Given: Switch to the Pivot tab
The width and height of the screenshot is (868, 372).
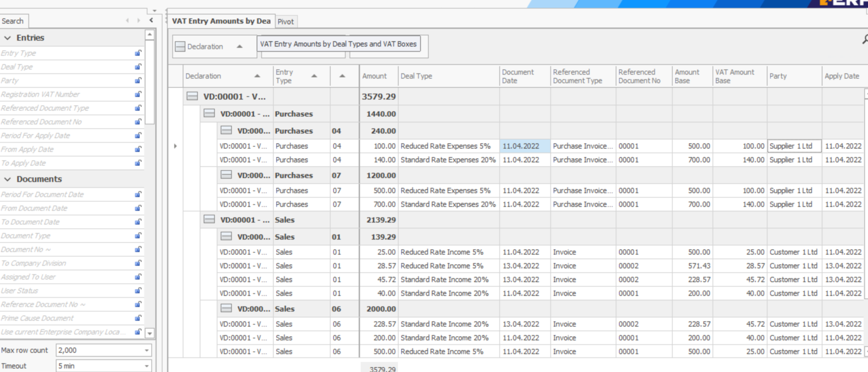Looking at the screenshot, I should pyautogui.click(x=286, y=22).
